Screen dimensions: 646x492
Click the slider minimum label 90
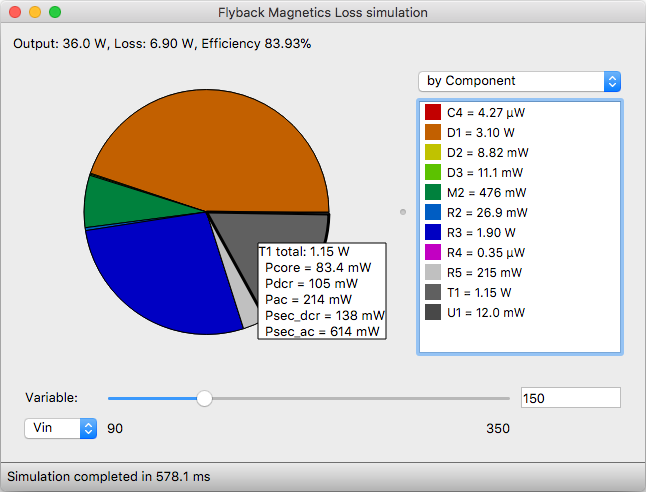tap(115, 429)
